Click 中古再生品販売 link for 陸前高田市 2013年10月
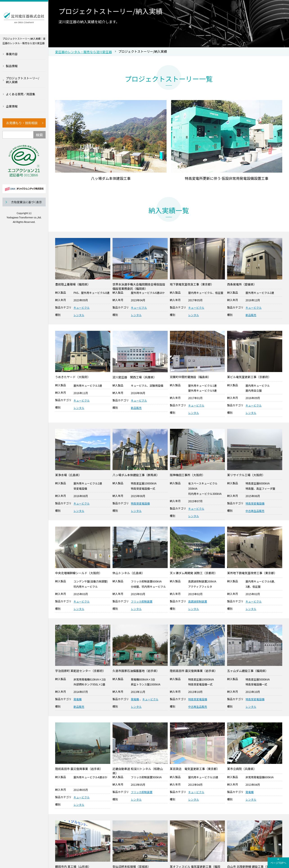Screen dimensions: 289x868 (x=197, y=707)
